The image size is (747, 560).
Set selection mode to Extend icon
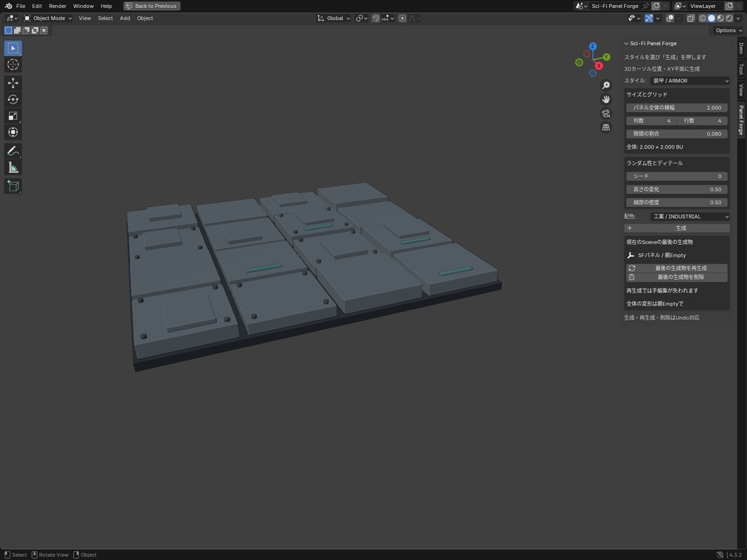(18, 30)
